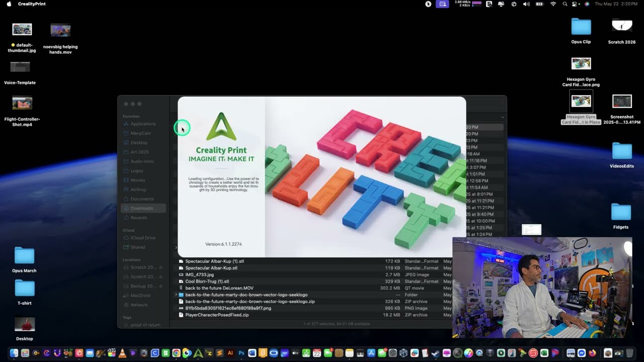
Task: Click the Siri icon in the menu bar
Action: pyautogui.click(x=587, y=4)
